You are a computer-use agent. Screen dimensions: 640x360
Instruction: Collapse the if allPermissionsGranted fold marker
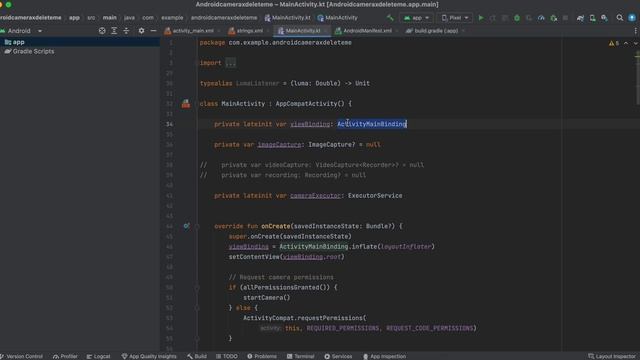point(197,287)
